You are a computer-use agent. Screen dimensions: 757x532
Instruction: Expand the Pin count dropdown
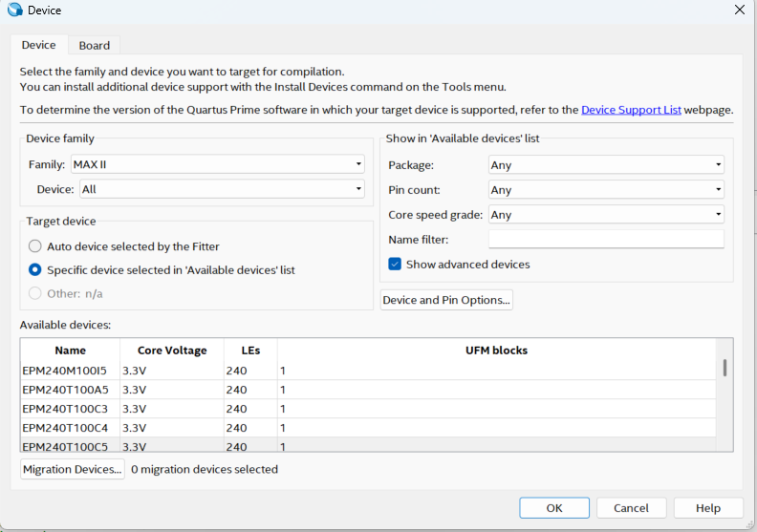point(606,190)
